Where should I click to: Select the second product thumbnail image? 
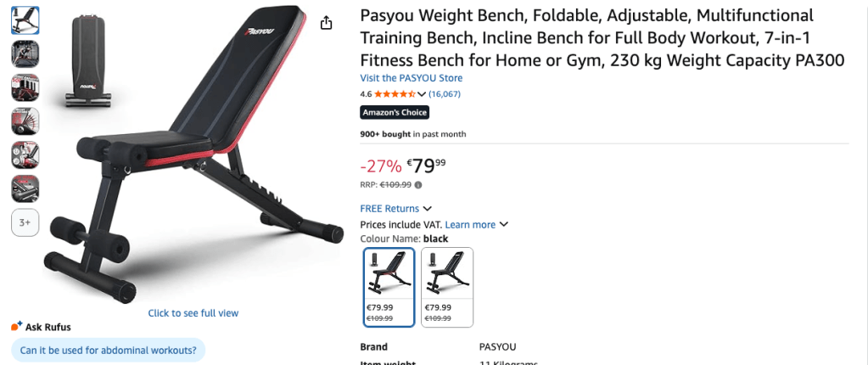25,54
